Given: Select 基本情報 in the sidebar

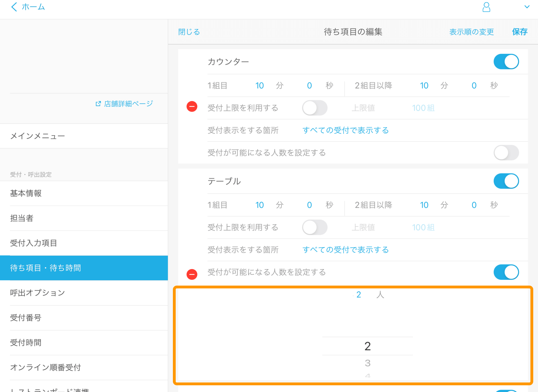Looking at the screenshot, I should click(x=84, y=193).
